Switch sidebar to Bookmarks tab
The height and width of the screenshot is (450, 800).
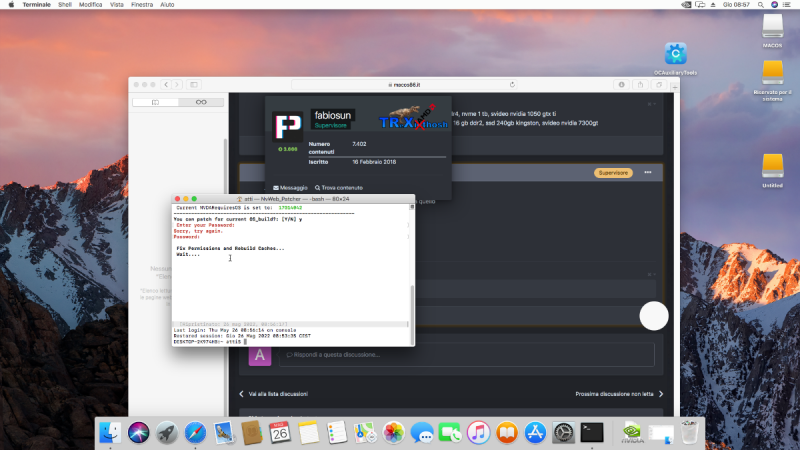click(x=156, y=102)
